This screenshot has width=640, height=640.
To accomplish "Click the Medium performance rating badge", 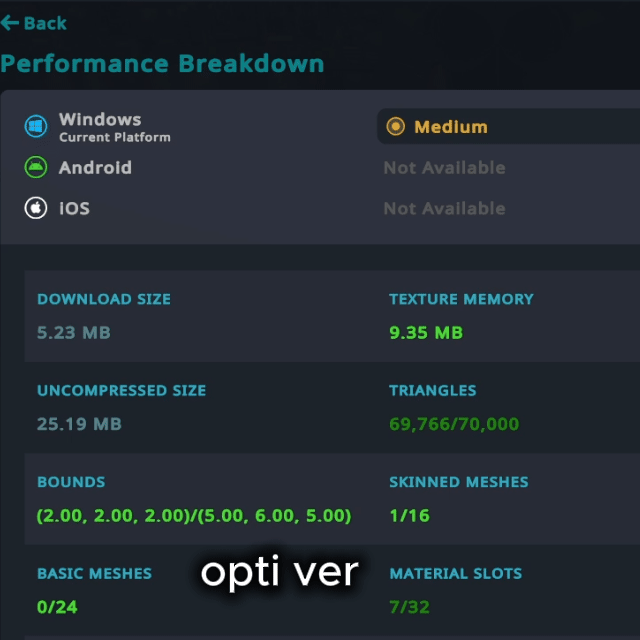I will pyautogui.click(x=450, y=127).
